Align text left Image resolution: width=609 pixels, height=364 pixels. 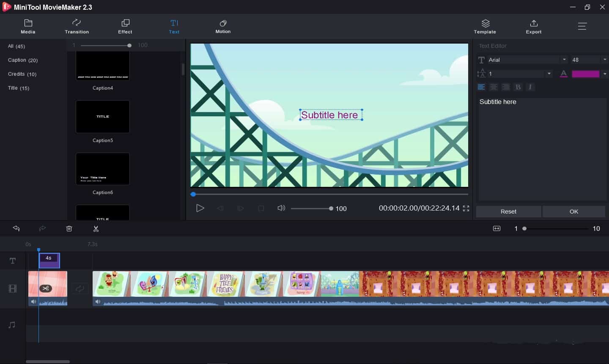tap(481, 87)
